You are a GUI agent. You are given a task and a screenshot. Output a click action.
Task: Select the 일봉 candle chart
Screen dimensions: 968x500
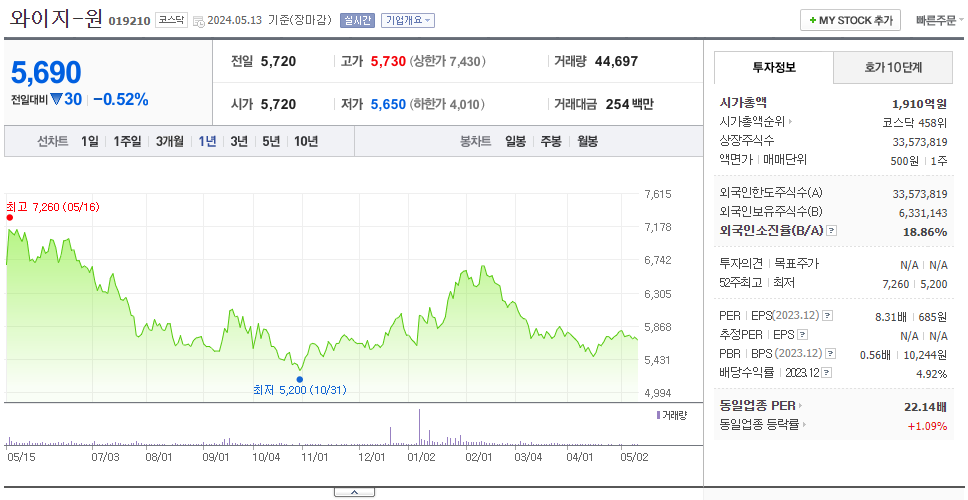515,141
